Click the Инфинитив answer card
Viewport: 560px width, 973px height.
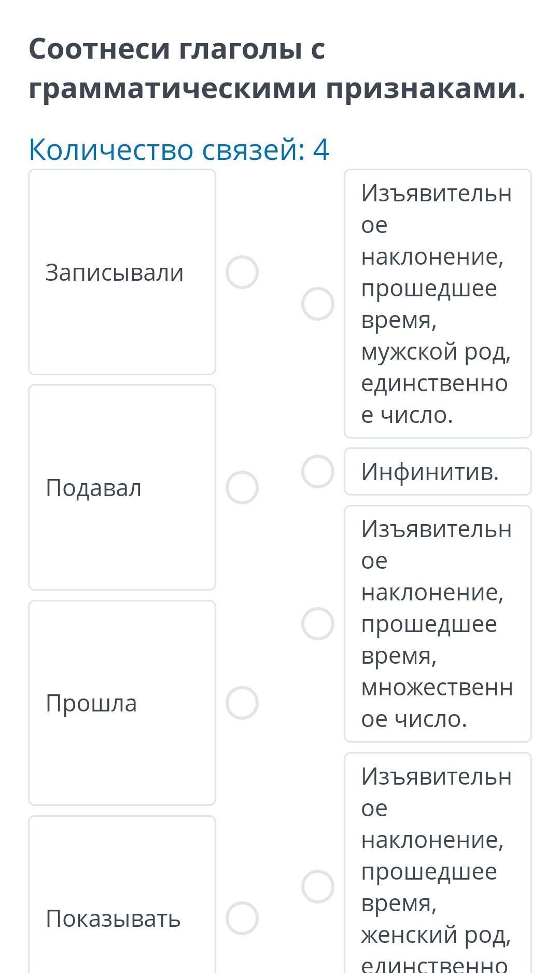(437, 472)
